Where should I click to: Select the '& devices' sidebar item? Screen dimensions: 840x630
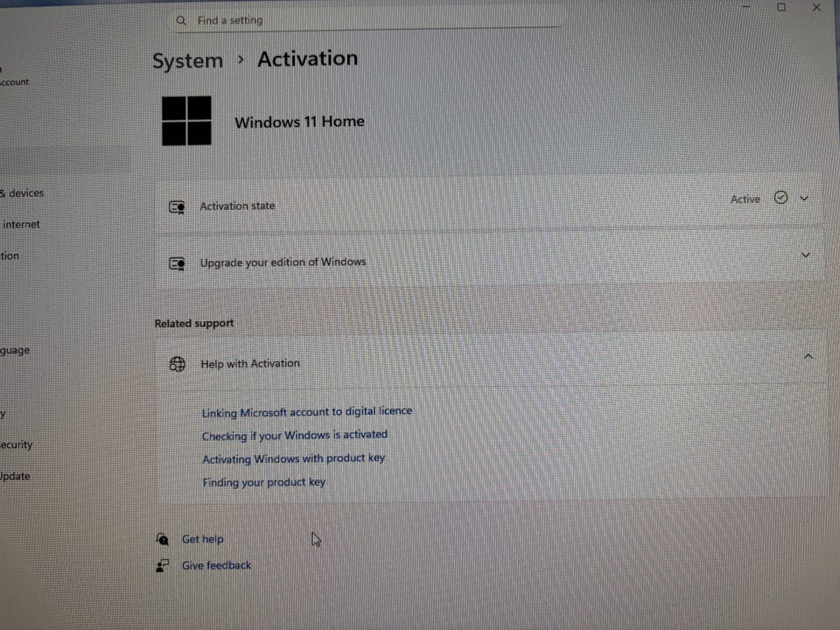[22, 192]
